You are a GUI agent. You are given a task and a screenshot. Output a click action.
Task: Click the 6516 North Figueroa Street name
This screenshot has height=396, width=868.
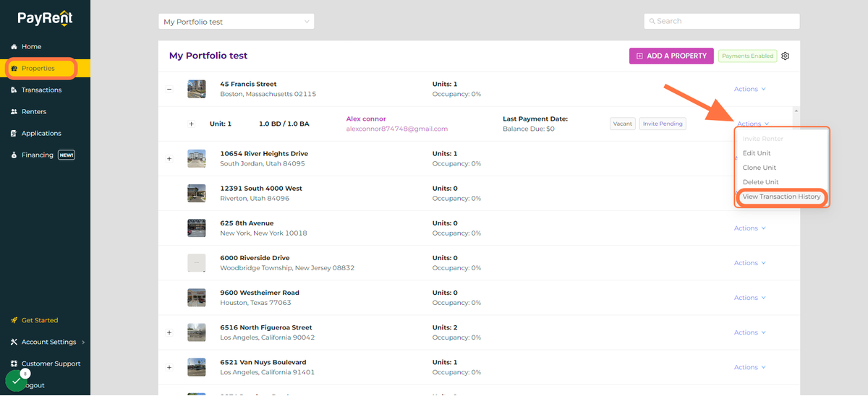pyautogui.click(x=266, y=327)
